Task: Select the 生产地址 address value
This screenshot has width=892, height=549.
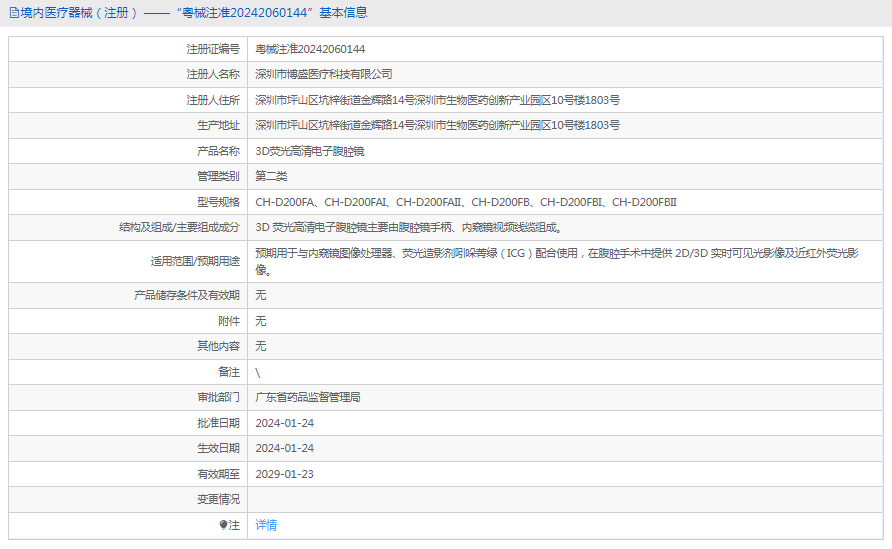Action: (437, 125)
